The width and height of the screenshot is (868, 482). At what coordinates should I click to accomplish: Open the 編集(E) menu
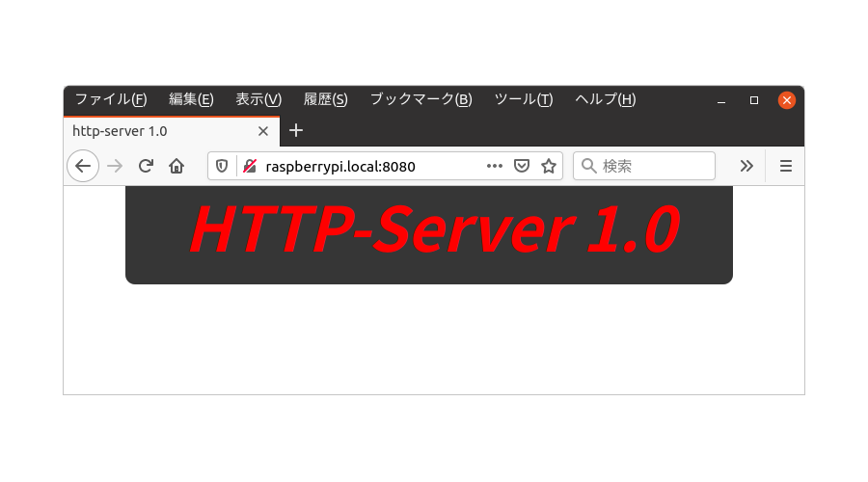(191, 99)
